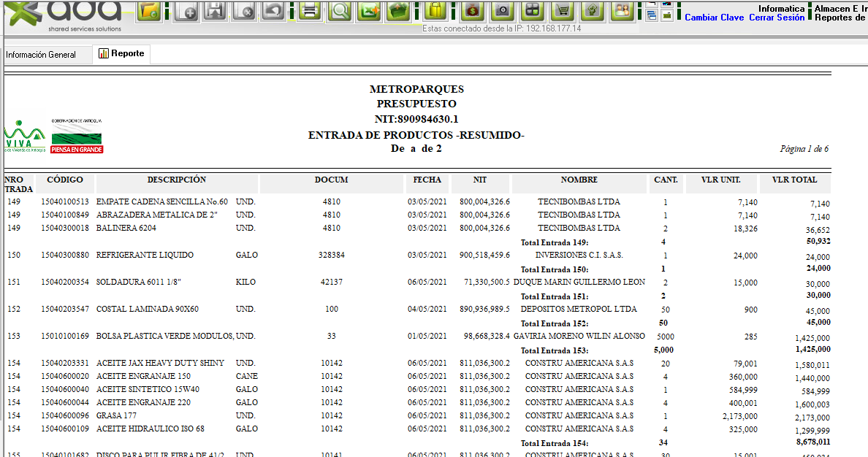Screen dimensions: 868x457
Task: Click the users group icon
Action: click(622, 10)
